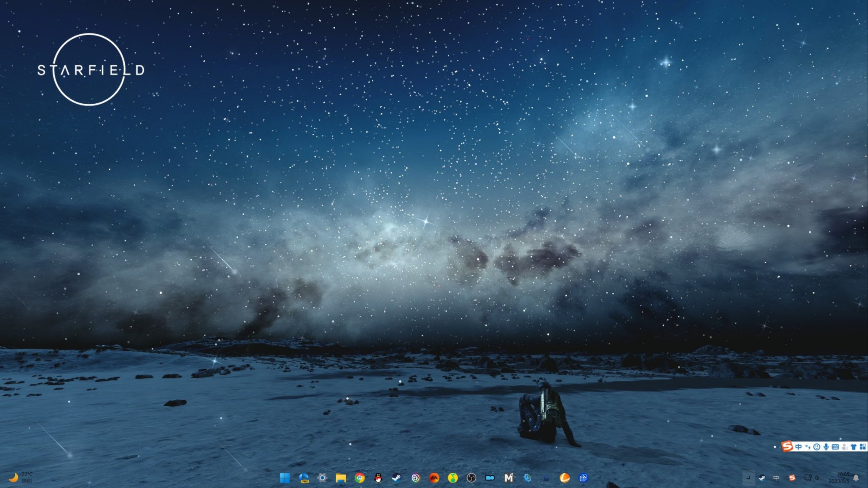
Task: Toggle Chinese/English mode in the Sogou toolbar
Action: click(798, 446)
